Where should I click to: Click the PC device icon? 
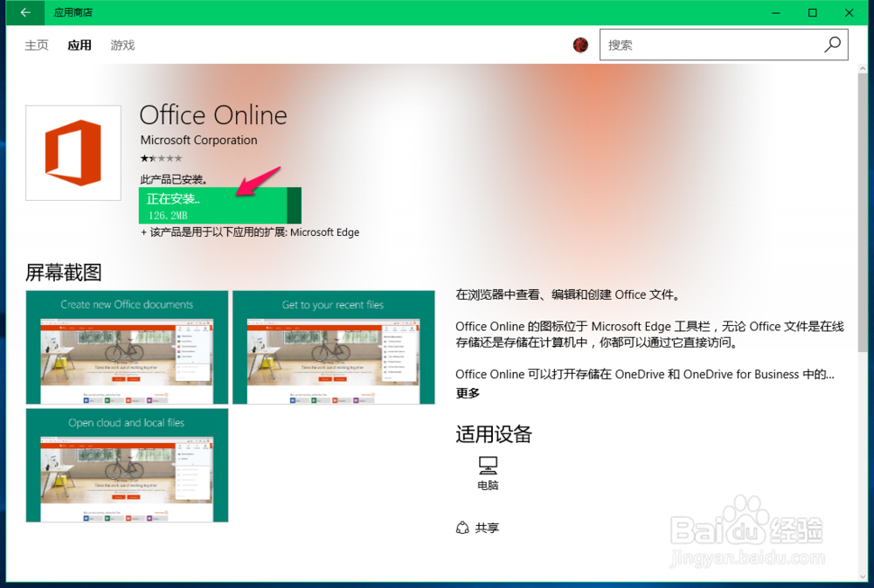pos(488,465)
